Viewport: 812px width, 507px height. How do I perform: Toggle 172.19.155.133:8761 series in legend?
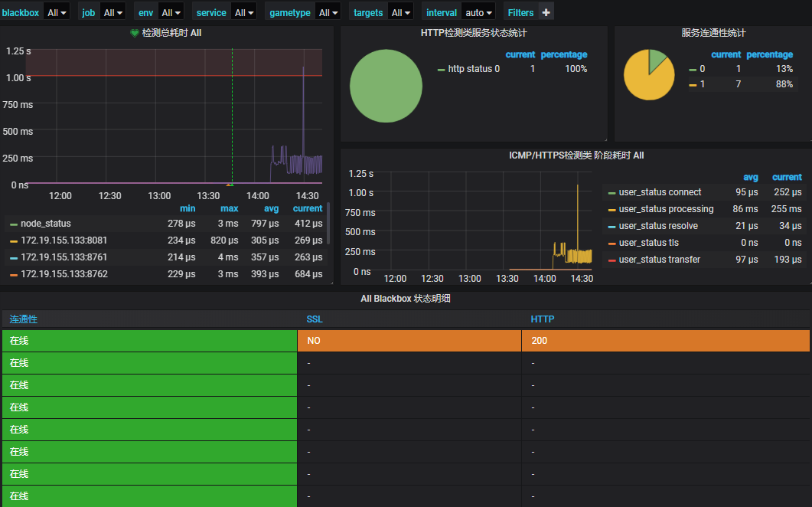point(64,257)
